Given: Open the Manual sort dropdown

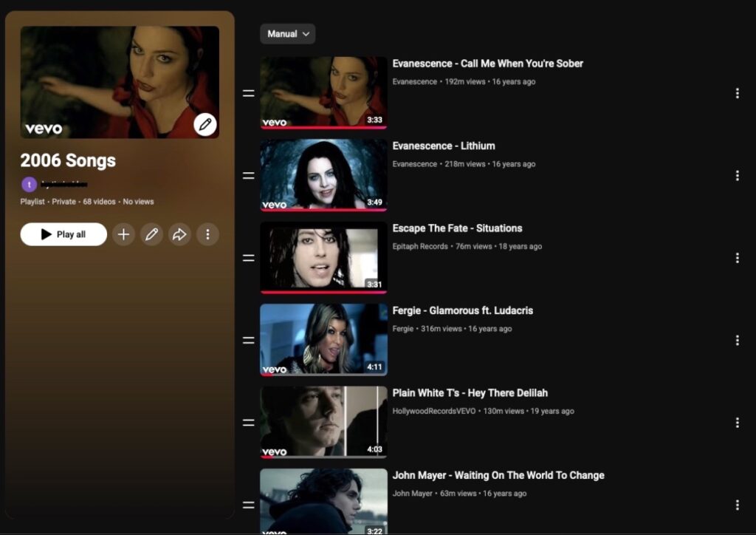Looking at the screenshot, I should (x=288, y=34).
